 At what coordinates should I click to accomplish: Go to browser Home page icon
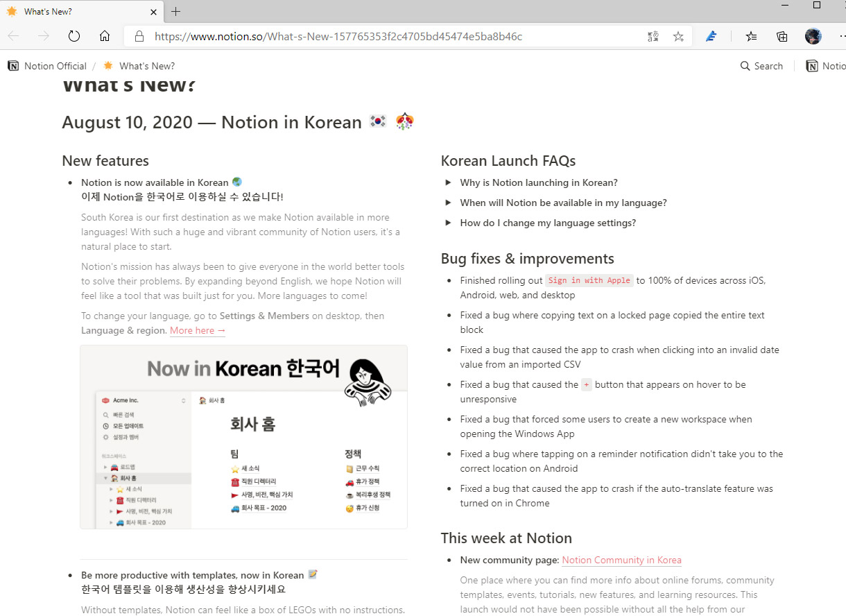click(x=105, y=36)
